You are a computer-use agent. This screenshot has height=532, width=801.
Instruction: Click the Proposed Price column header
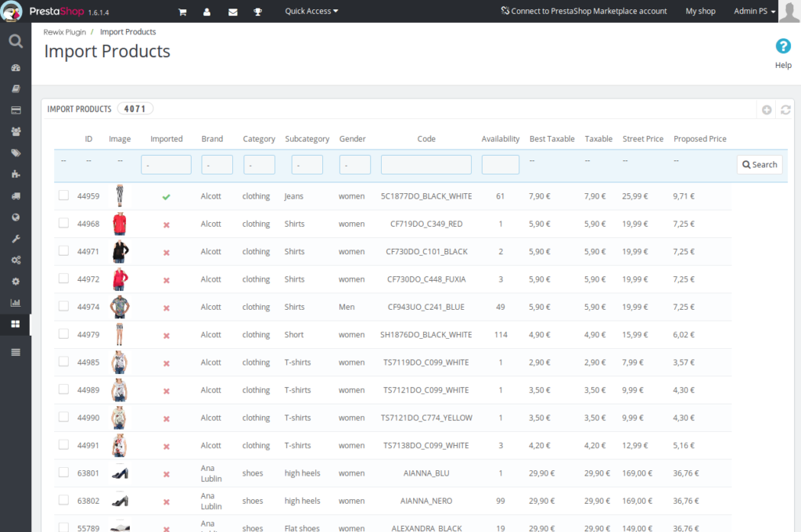[x=700, y=138]
